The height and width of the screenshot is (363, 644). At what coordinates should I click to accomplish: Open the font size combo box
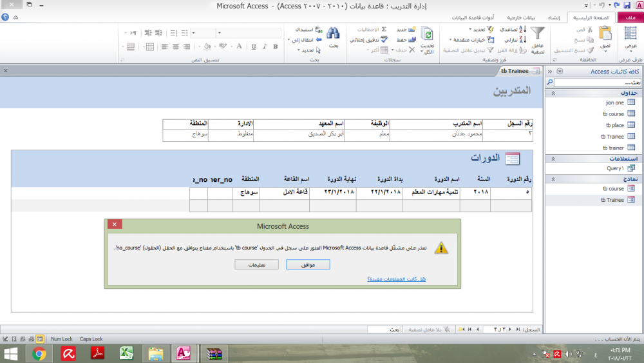pos(203,33)
